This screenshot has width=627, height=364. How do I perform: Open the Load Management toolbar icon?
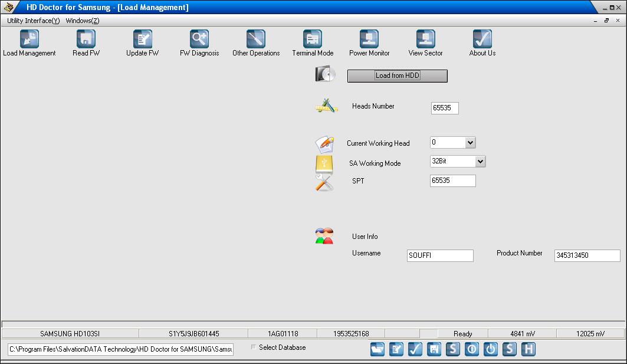pyautogui.click(x=29, y=39)
